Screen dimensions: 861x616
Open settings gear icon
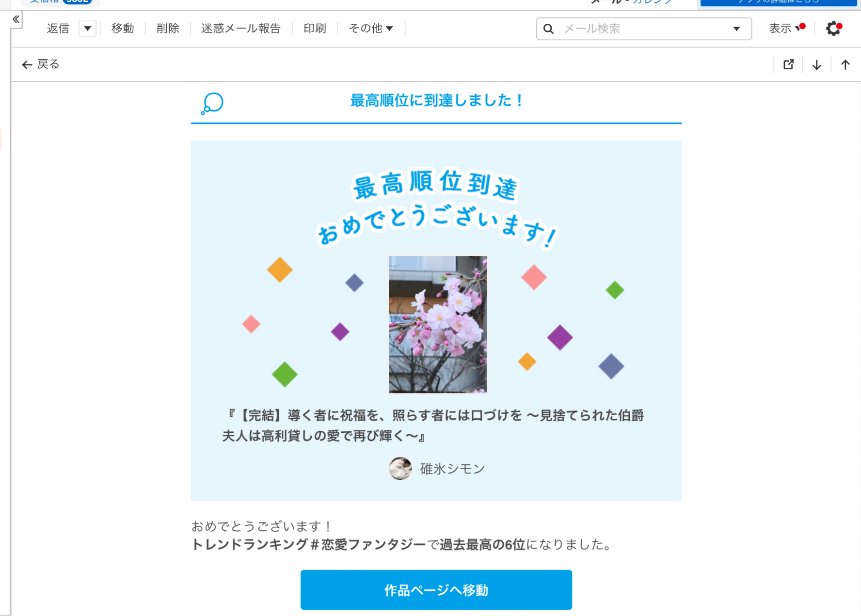pos(834,29)
